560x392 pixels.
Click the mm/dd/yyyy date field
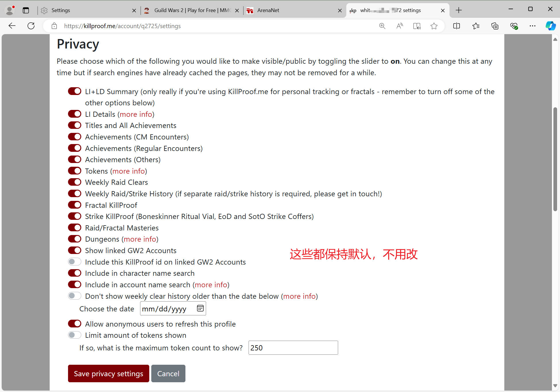coord(173,308)
